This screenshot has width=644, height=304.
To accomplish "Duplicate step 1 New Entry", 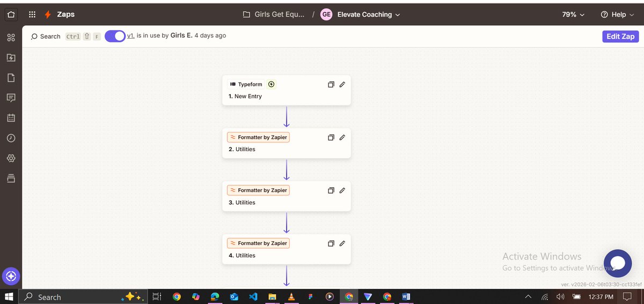I will tap(331, 84).
